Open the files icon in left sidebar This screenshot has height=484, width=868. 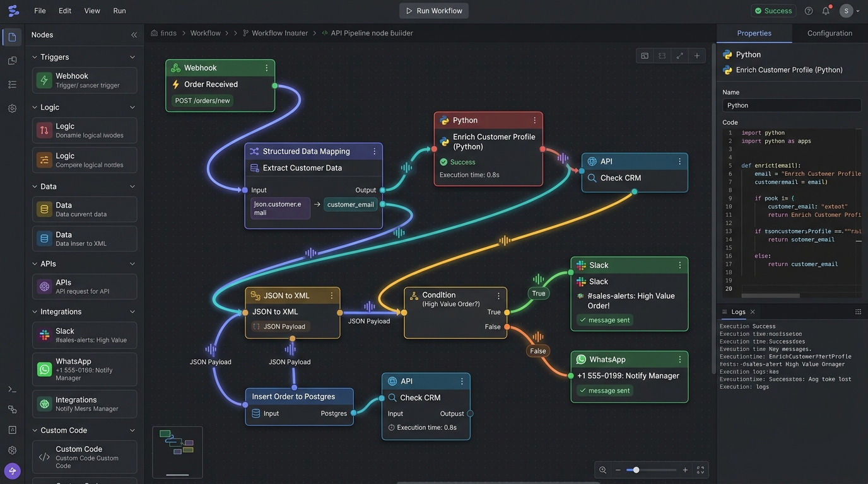[x=12, y=37]
